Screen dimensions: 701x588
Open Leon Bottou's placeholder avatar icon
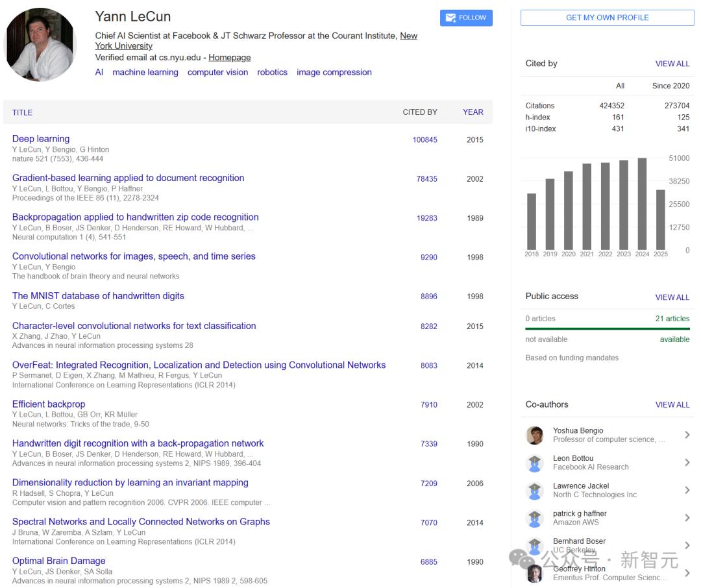(534, 463)
